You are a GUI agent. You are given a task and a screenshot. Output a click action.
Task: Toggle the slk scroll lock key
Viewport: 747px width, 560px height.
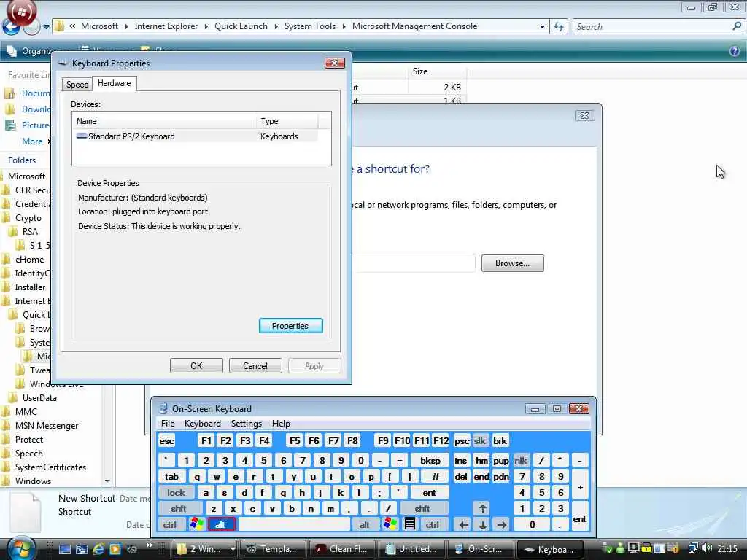pyautogui.click(x=480, y=441)
